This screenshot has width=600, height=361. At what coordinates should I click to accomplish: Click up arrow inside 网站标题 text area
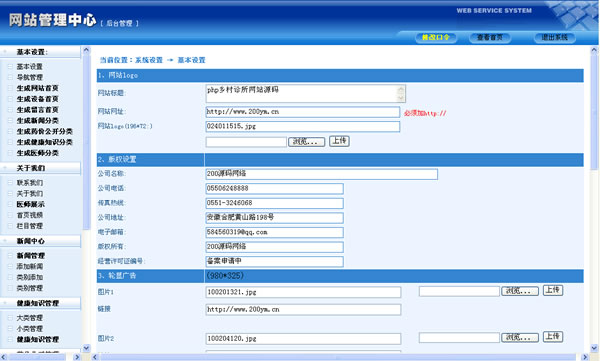coord(401,90)
